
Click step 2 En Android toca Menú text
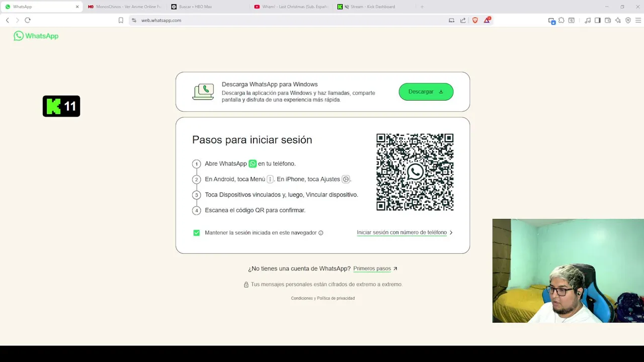[x=278, y=179]
